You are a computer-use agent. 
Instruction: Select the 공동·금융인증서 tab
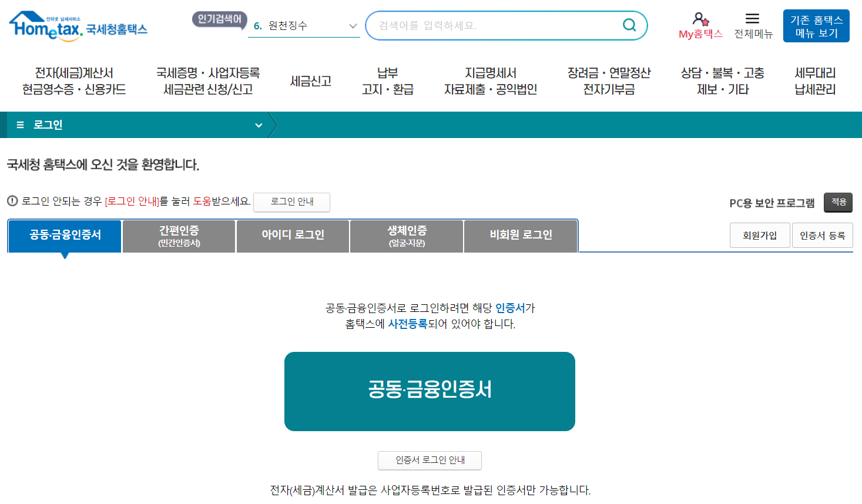[65, 236]
